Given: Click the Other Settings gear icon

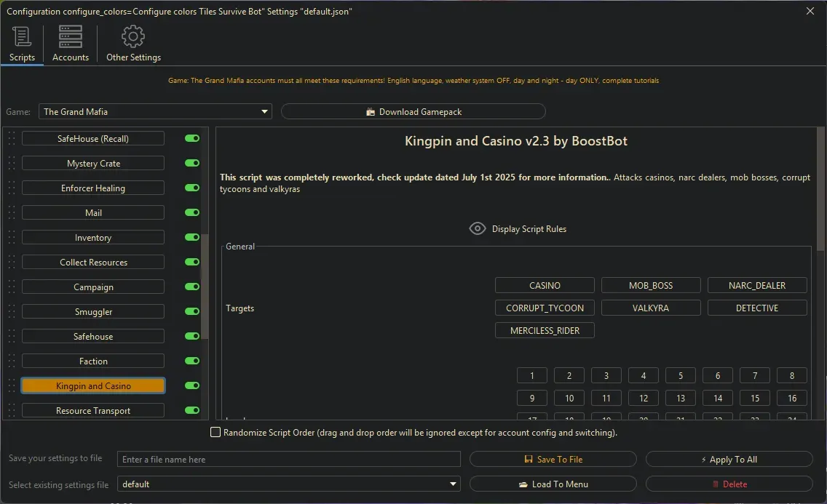Looking at the screenshot, I should 133,36.
